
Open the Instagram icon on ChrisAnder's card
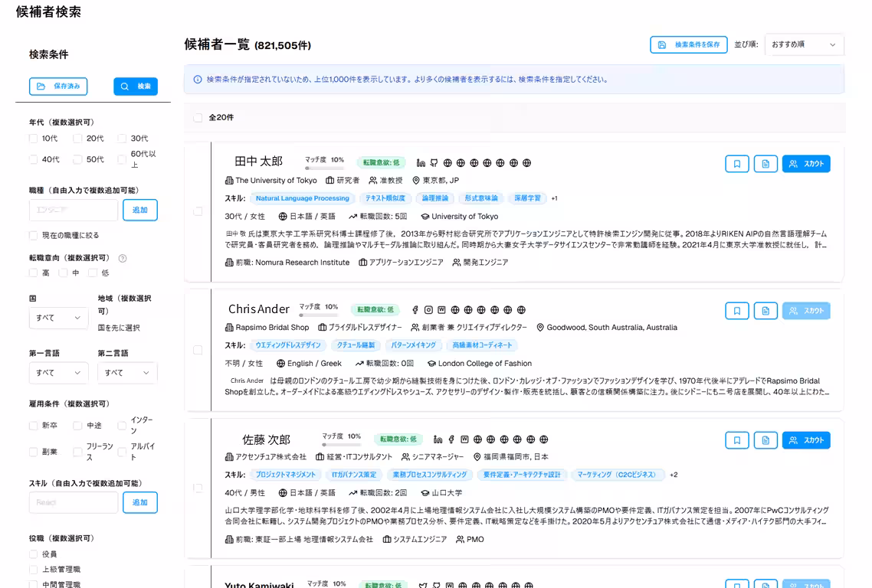(x=428, y=310)
